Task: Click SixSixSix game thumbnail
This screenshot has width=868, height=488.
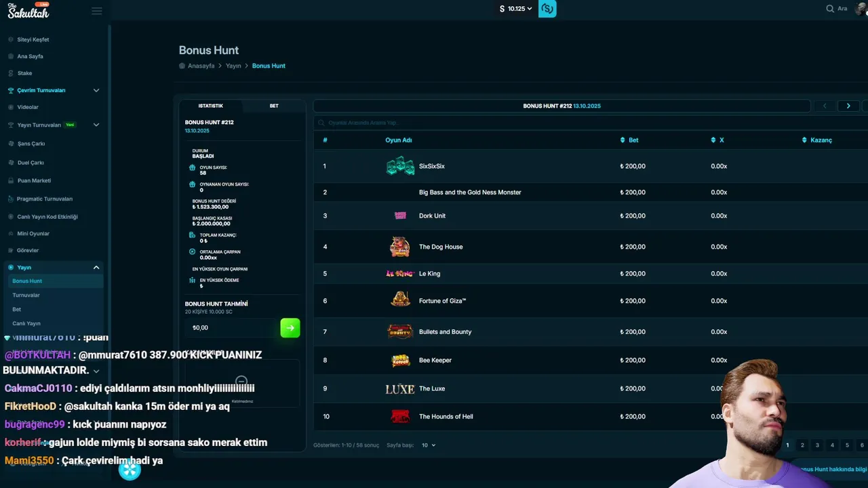Action: [400, 166]
